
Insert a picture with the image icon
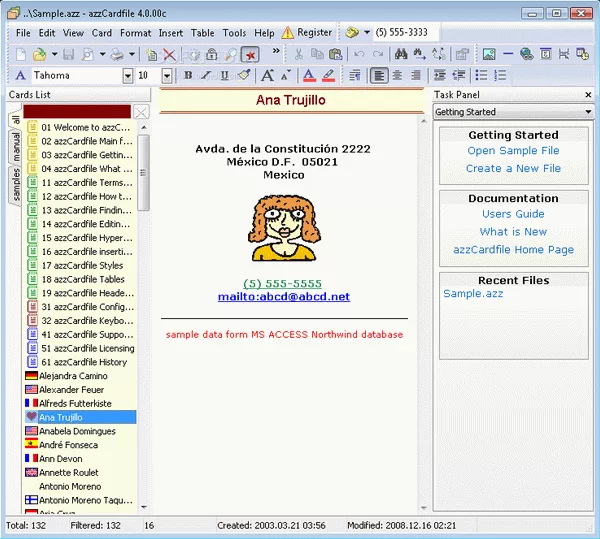tap(489, 54)
